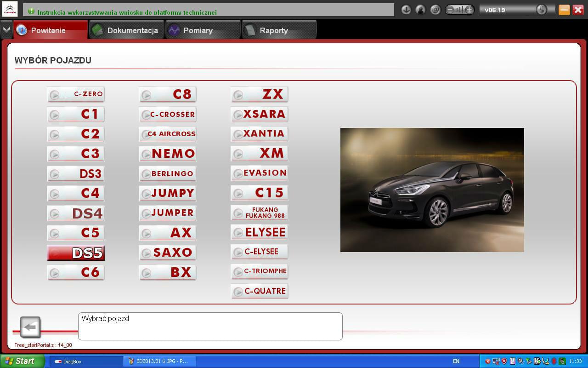Viewport: 588px width, 368px height.
Task: Select the DS3 vehicle
Action: point(76,174)
